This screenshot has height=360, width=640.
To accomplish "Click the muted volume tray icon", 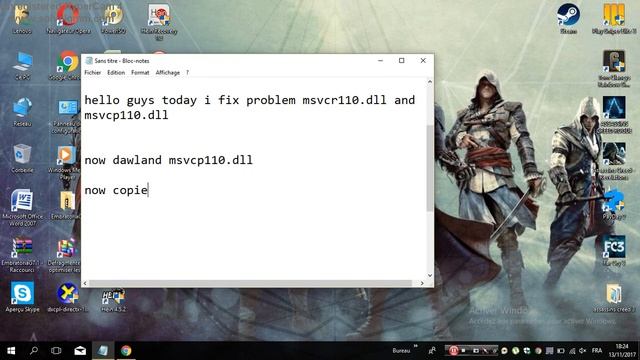I will 582,351.
